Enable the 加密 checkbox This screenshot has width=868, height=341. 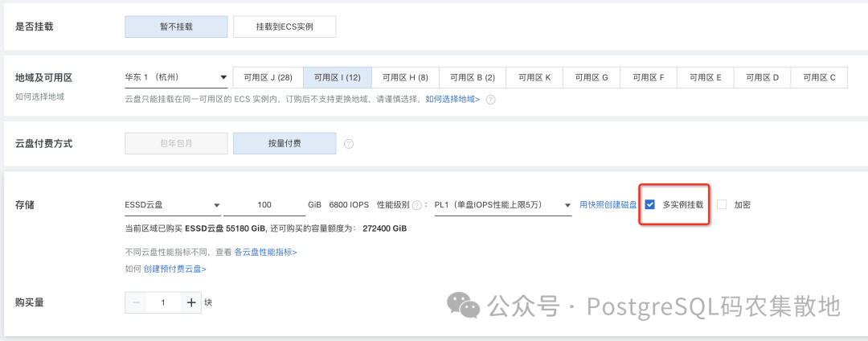point(722,205)
